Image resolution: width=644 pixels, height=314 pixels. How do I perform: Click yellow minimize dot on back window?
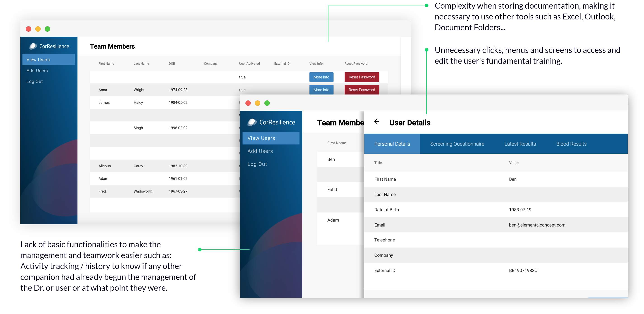[38, 29]
